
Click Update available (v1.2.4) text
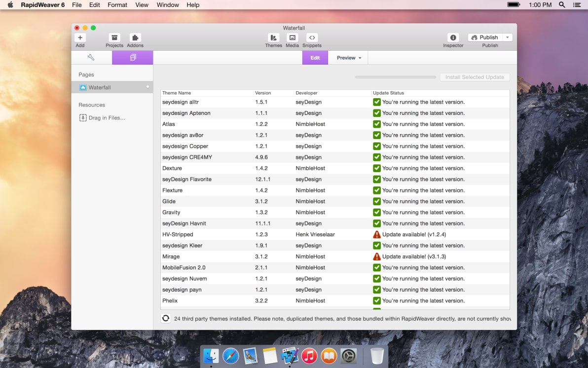tap(414, 234)
